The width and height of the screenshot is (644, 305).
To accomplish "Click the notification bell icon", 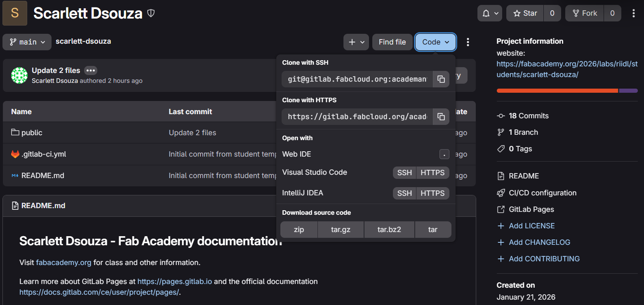I will point(489,13).
